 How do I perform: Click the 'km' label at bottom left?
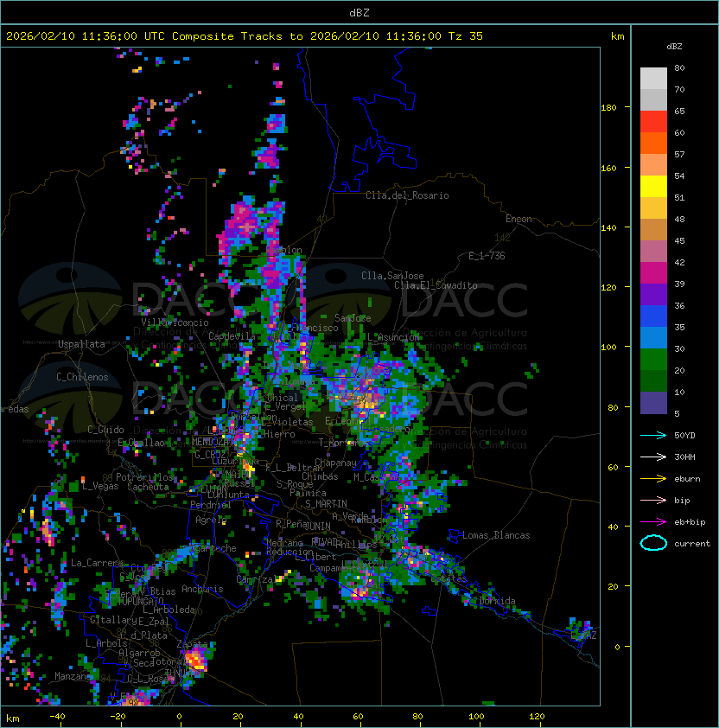13,718
